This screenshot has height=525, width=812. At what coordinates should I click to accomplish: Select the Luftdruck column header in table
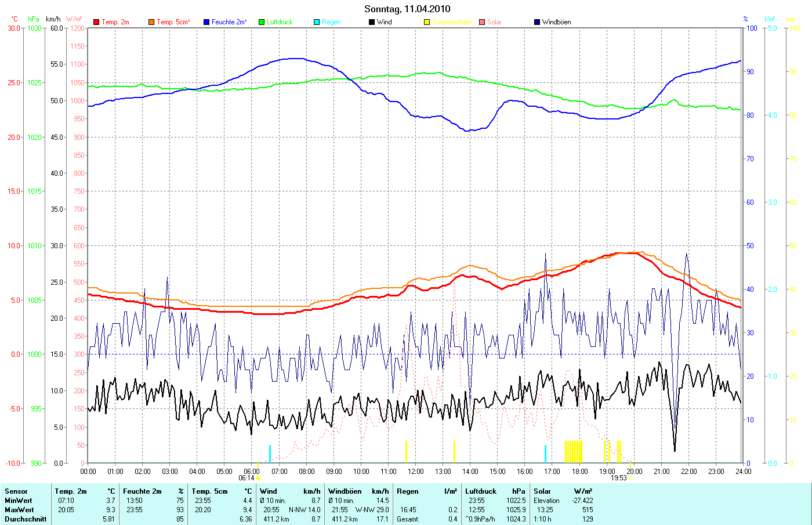click(481, 491)
